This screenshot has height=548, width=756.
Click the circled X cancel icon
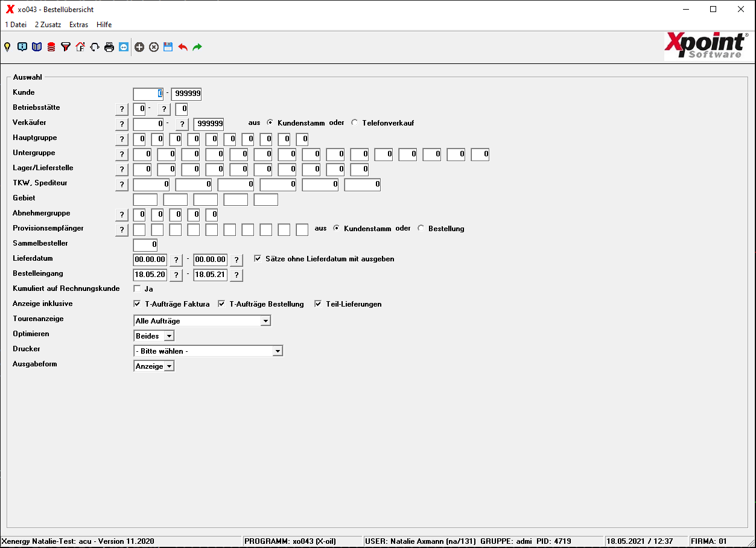pos(154,47)
